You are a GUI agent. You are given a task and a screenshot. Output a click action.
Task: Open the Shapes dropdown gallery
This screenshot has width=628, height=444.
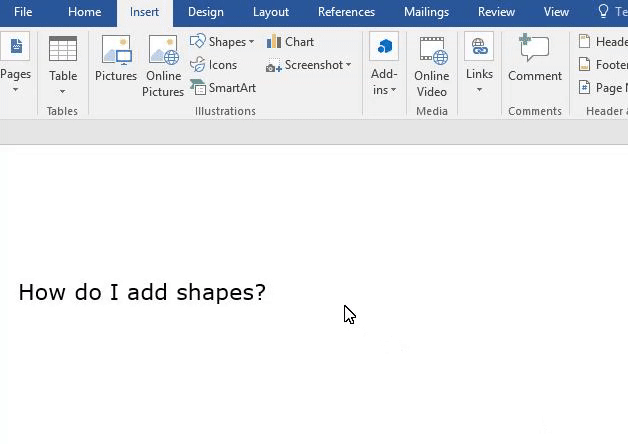(x=222, y=42)
